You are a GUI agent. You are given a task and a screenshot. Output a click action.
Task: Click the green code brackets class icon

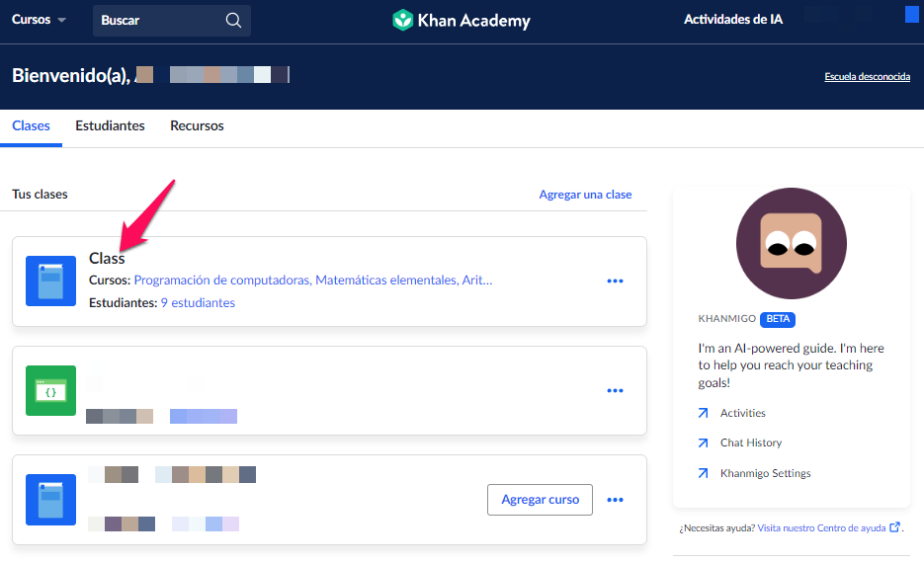pyautogui.click(x=50, y=390)
